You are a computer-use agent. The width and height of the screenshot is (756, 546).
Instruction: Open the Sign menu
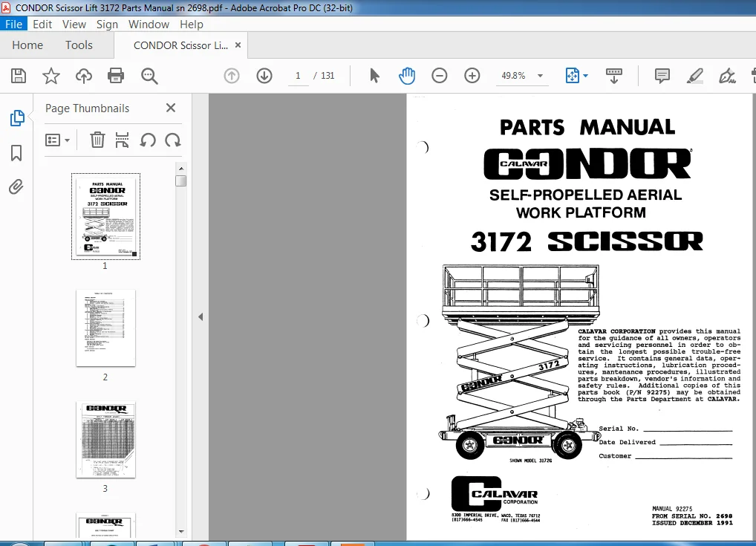point(107,24)
